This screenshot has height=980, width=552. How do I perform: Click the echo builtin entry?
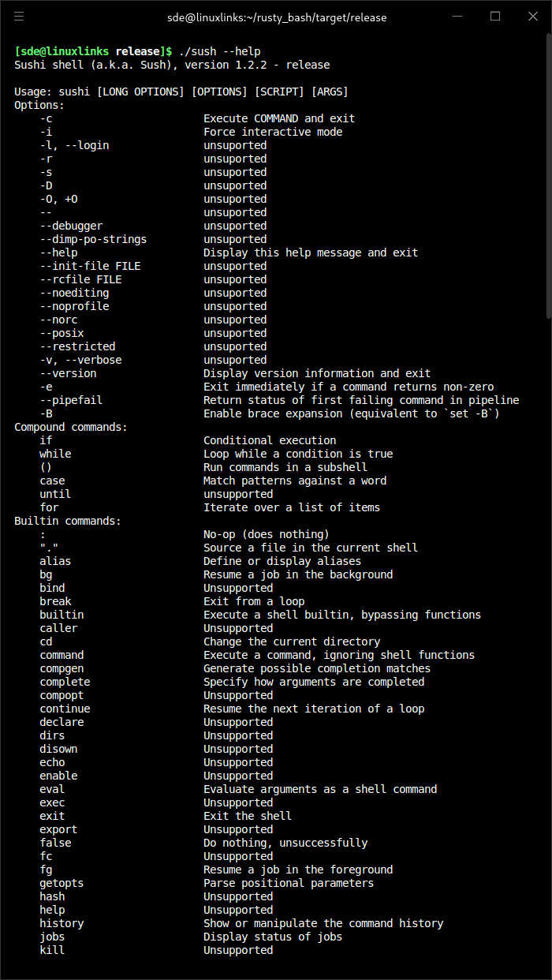[x=52, y=761]
